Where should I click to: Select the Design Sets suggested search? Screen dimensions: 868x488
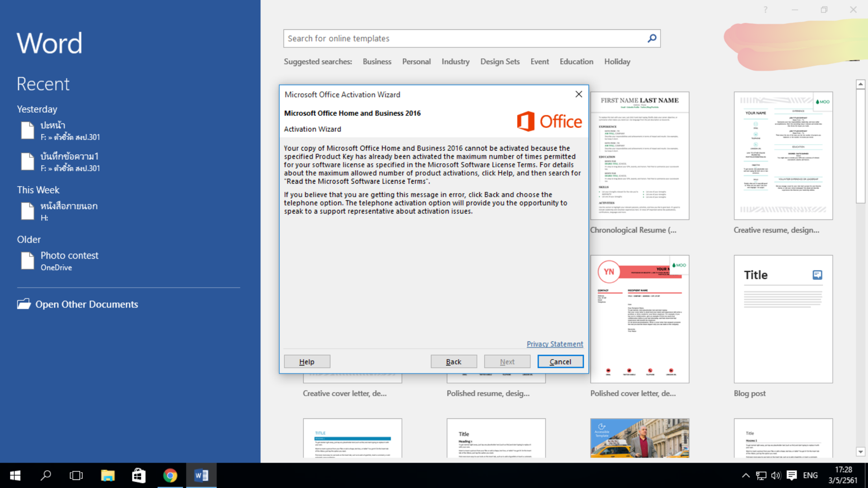pyautogui.click(x=500, y=62)
